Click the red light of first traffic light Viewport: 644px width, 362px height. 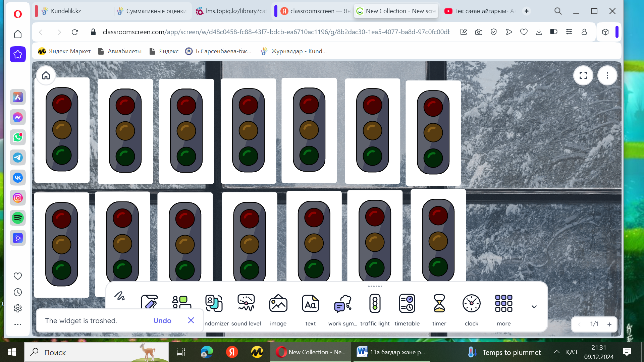pos(62,104)
